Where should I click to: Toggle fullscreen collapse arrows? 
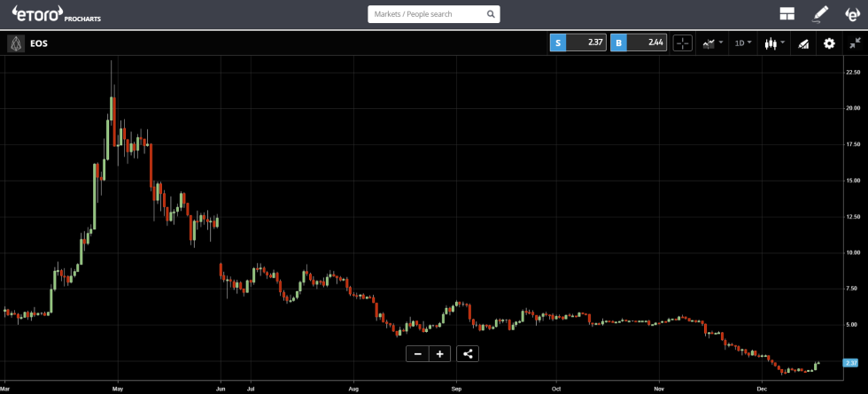tap(854, 43)
